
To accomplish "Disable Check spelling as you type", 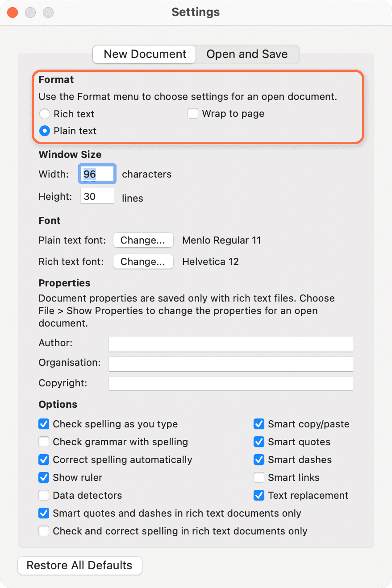I will click(43, 424).
